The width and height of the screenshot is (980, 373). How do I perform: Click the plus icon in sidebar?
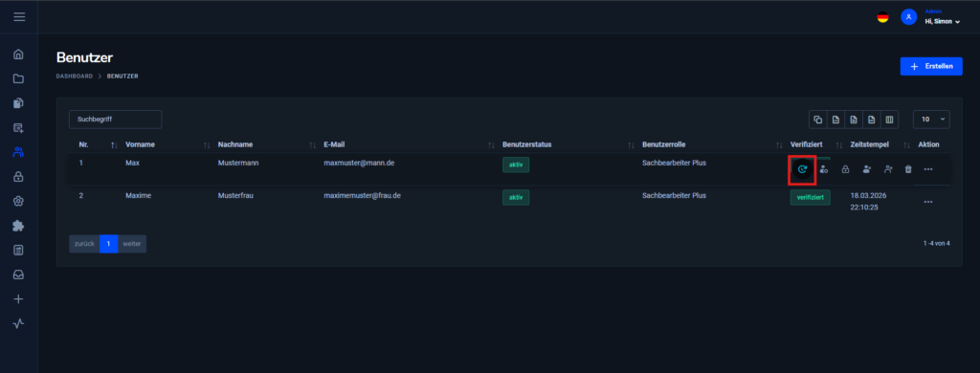coord(19,299)
